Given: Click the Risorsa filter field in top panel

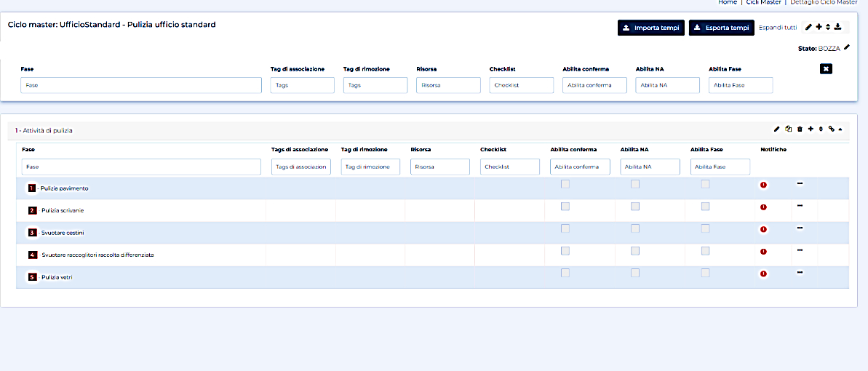Looking at the screenshot, I should (x=448, y=85).
